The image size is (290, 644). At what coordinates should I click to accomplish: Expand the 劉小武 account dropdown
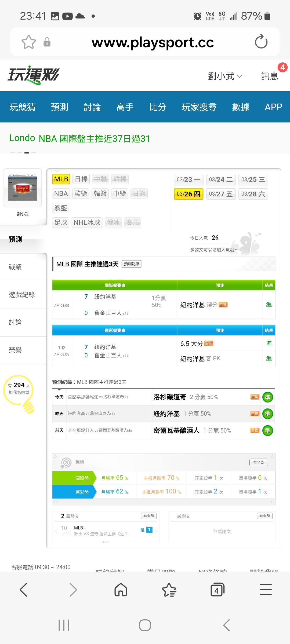tap(225, 76)
